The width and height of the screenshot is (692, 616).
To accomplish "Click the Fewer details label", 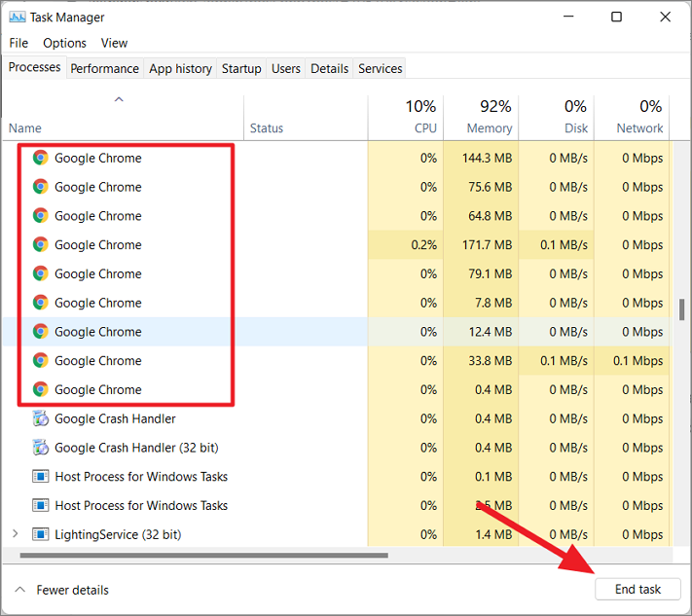I will pyautogui.click(x=72, y=590).
